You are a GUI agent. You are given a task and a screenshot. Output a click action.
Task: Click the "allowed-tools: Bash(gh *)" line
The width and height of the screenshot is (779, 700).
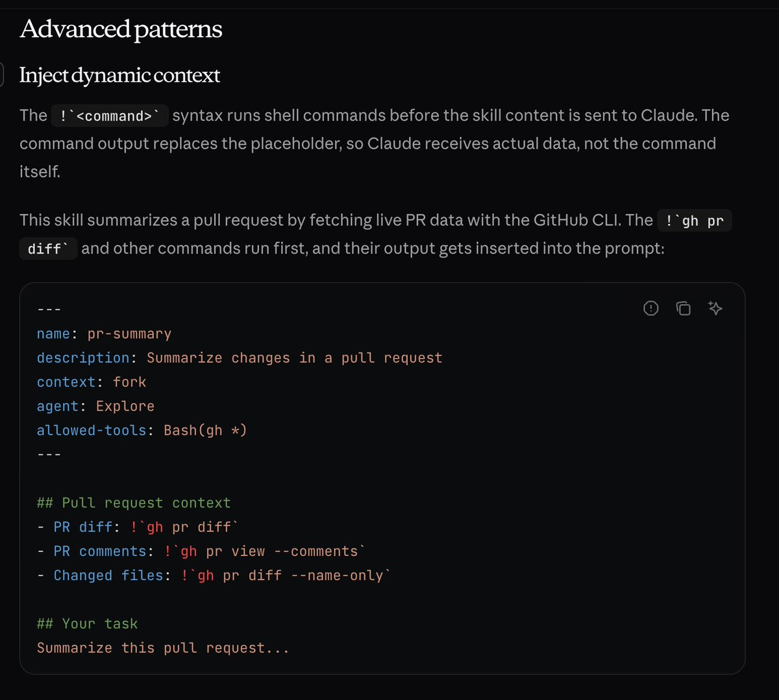tap(142, 430)
